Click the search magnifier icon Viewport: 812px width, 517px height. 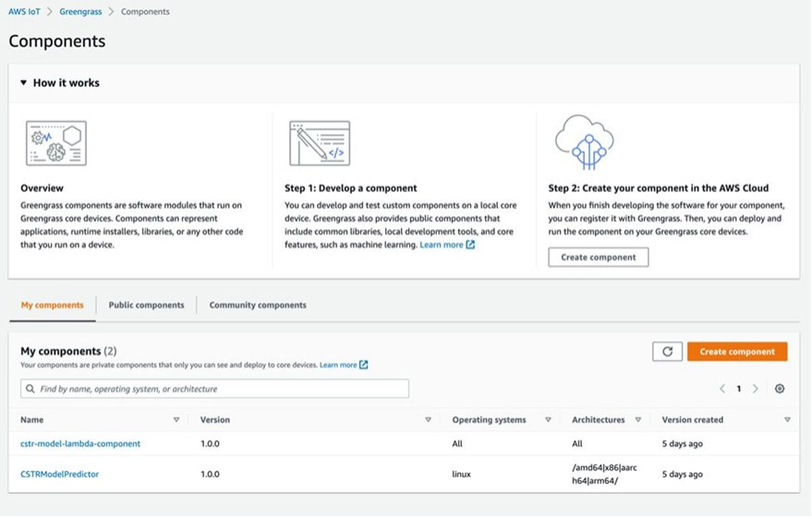30,389
